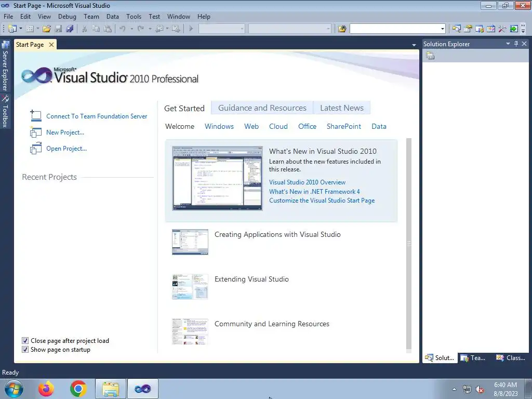
Task: Open the Undo history dropdown arrow
Action: click(x=131, y=29)
